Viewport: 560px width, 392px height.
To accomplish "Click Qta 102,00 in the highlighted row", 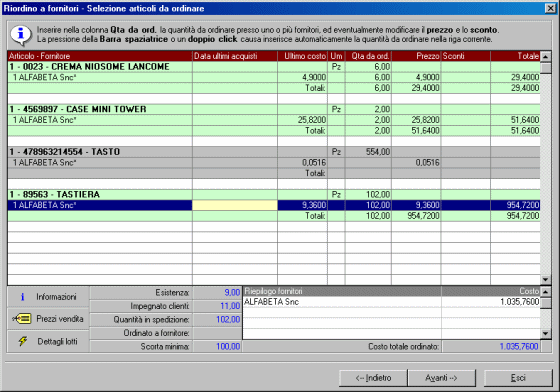I will (x=368, y=205).
